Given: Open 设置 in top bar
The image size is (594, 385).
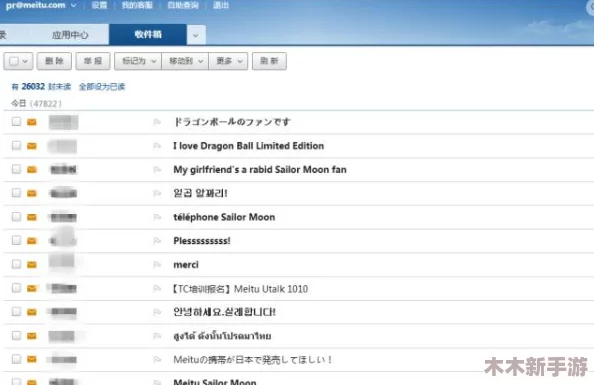Looking at the screenshot, I should coord(99,5).
